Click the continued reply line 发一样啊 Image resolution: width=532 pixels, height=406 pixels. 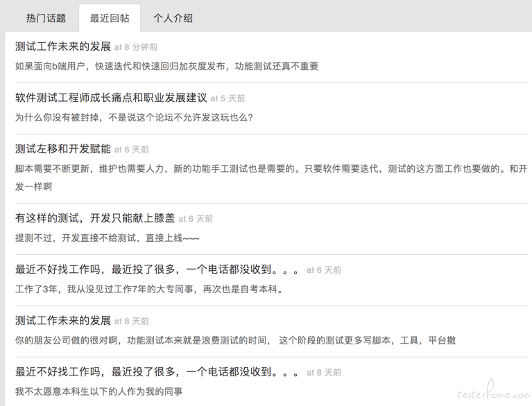point(33,186)
